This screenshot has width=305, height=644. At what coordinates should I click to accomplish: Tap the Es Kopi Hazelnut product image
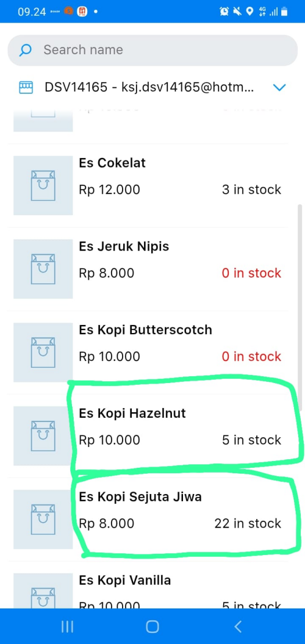(x=43, y=436)
